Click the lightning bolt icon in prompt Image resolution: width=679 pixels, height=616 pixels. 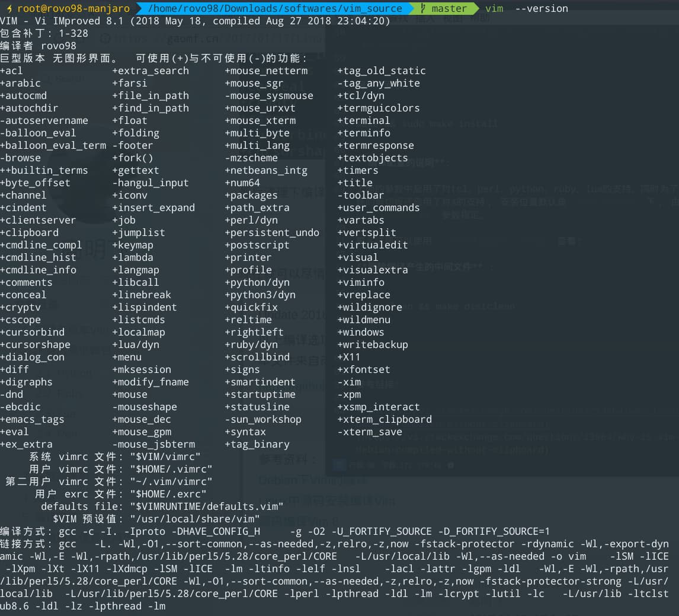[9, 8]
